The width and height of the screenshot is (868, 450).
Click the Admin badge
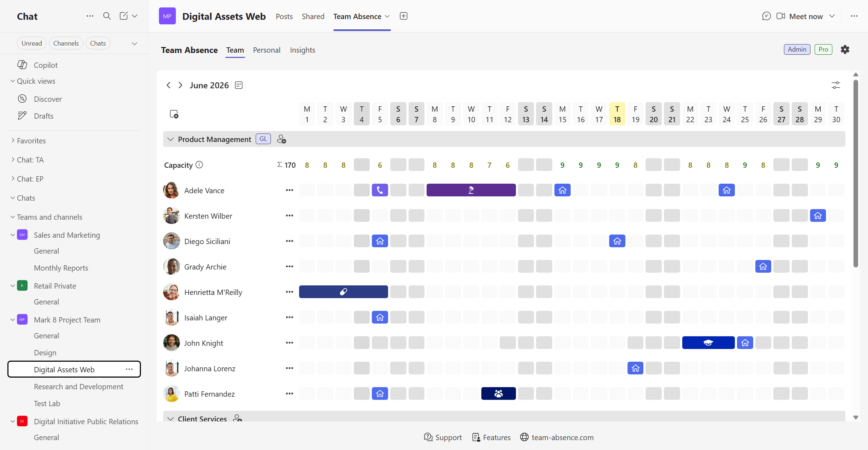point(797,49)
